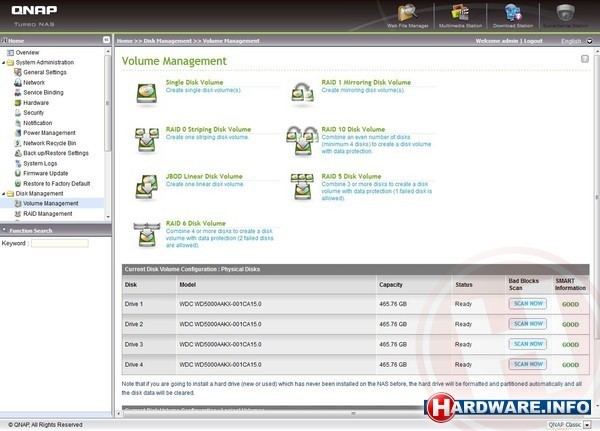The image size is (600, 431).
Task: Click SCAN NOW for Drive 3
Action: click(x=528, y=344)
